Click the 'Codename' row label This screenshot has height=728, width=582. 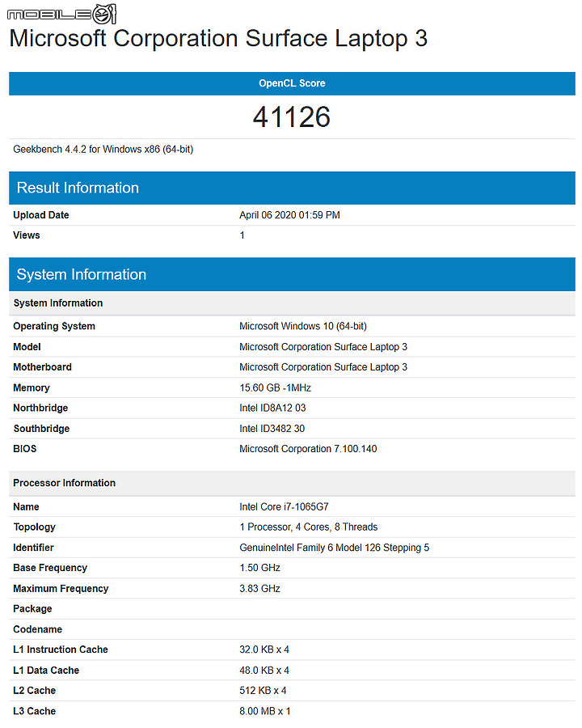(38, 629)
